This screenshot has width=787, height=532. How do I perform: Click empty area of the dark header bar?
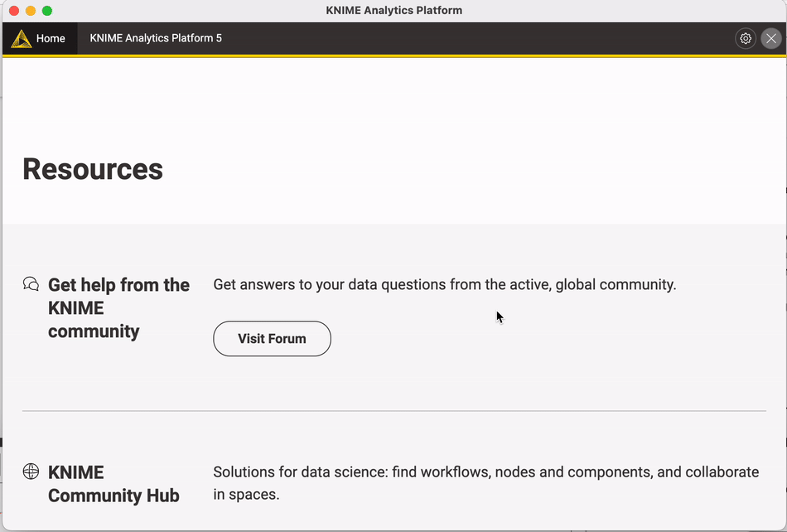point(477,38)
